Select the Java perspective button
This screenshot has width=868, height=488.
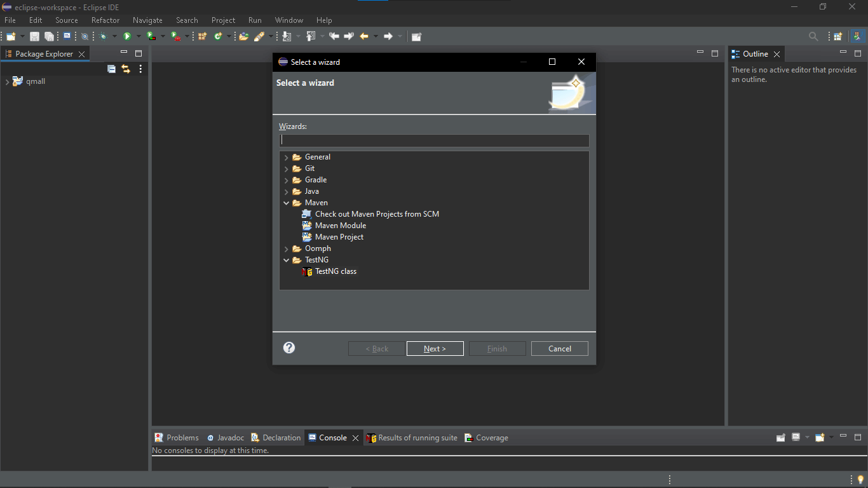858,36
